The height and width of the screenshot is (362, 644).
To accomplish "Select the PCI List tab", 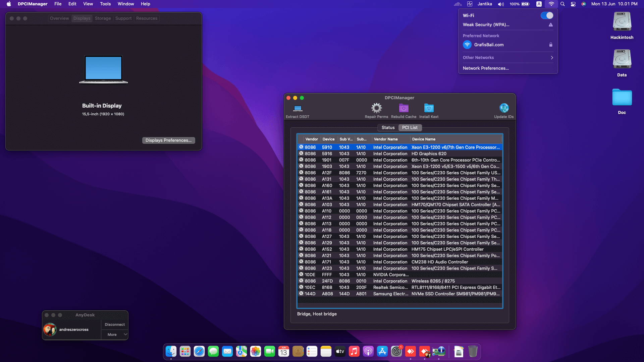I will (x=410, y=128).
